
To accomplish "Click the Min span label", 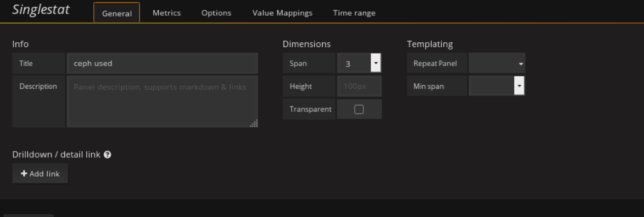I will (x=428, y=86).
